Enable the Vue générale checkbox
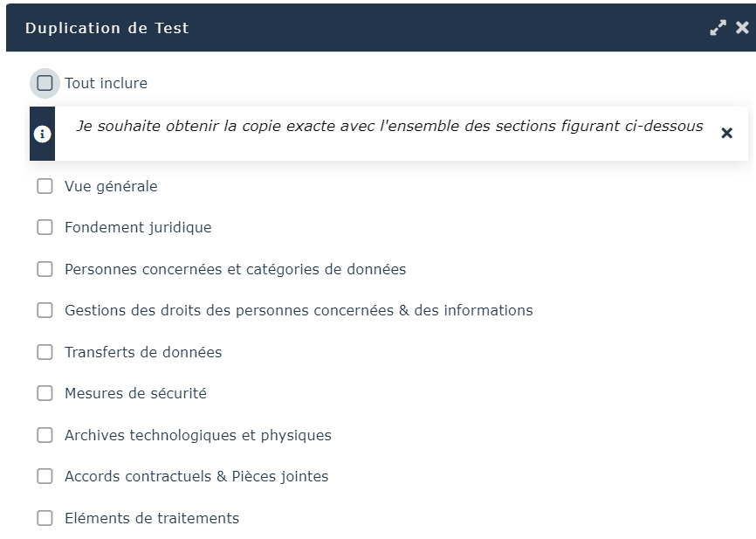The image size is (756, 539). [x=45, y=186]
